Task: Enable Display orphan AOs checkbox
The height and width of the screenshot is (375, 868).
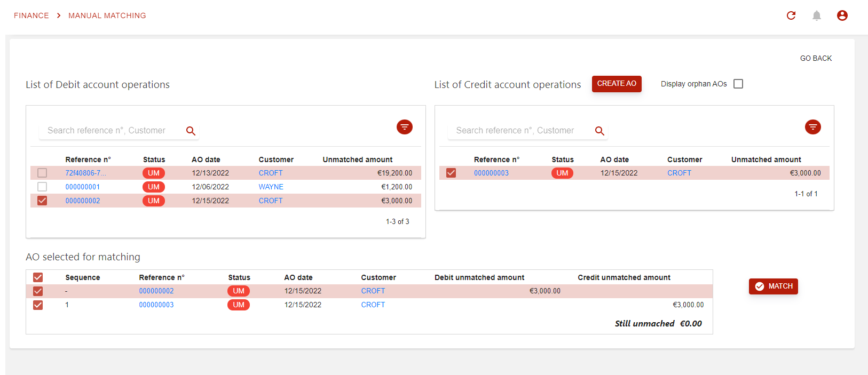Action: (x=738, y=84)
